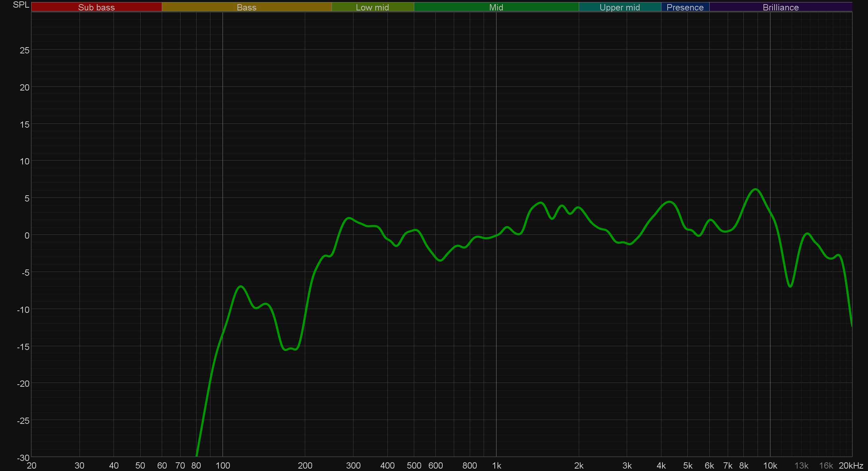Click the Brilliance band label

pyautogui.click(x=781, y=7)
